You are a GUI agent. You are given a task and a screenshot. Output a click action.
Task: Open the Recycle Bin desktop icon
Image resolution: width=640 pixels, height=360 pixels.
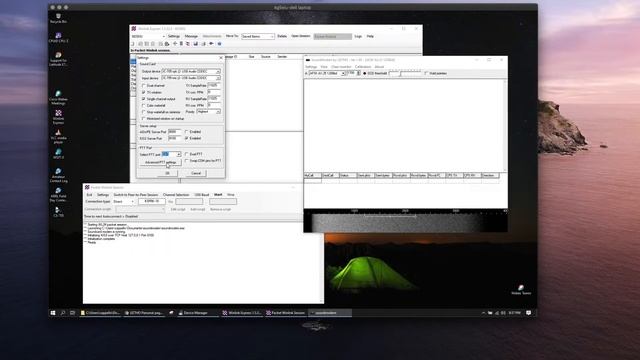pyautogui.click(x=58, y=18)
